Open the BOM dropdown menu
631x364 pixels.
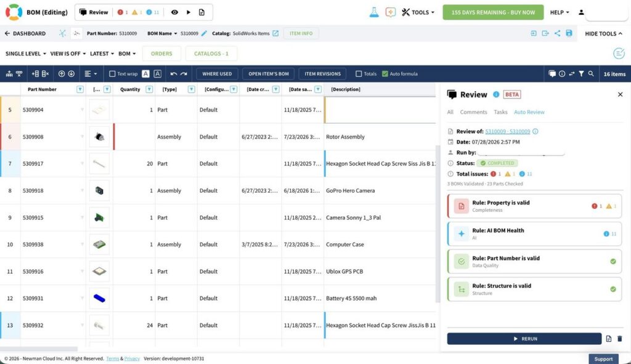tap(127, 54)
